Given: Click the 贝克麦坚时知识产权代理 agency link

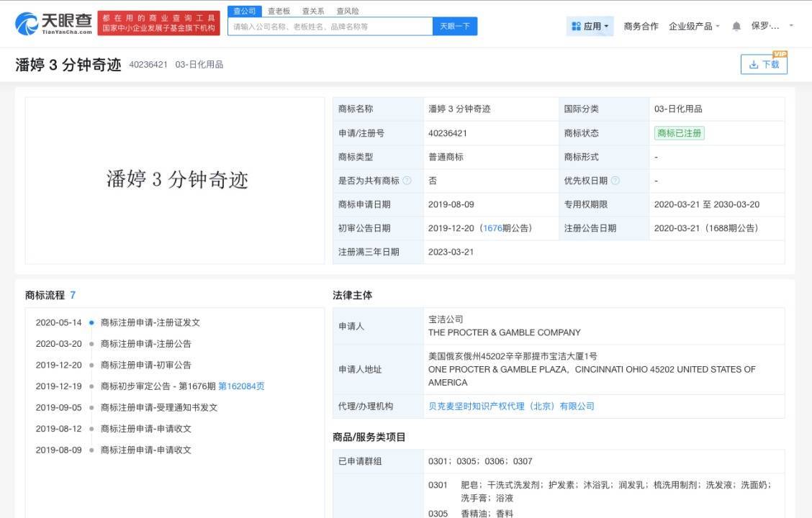Looking at the screenshot, I should tap(509, 406).
